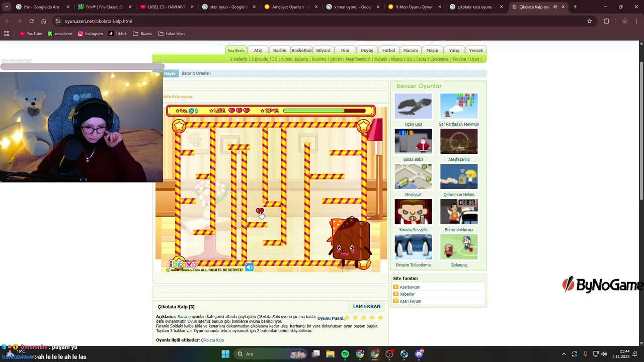The width and height of the screenshot is (644, 362).
Task: Mute the game sound speaker icon
Action: pyautogui.click(x=250, y=267)
